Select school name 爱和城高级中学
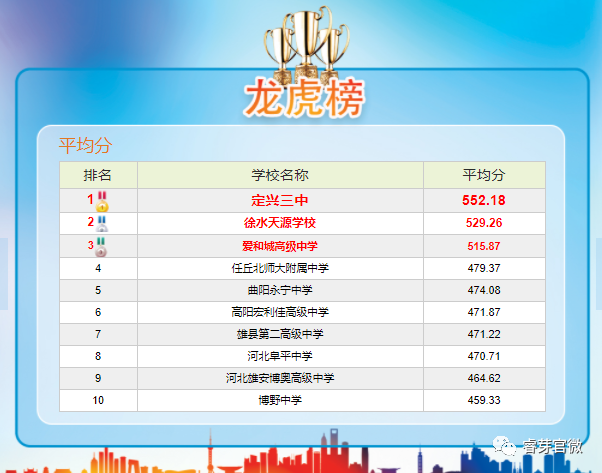The width and height of the screenshot is (602, 473). (x=280, y=246)
